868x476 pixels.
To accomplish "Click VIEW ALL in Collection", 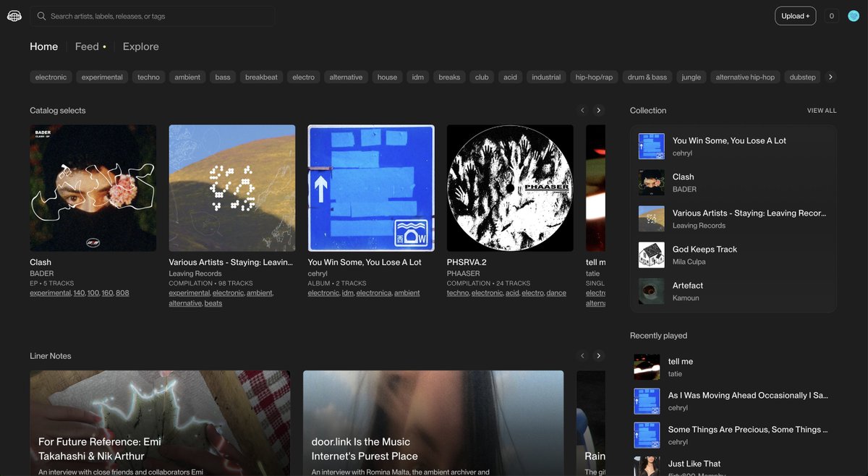I will [x=822, y=111].
